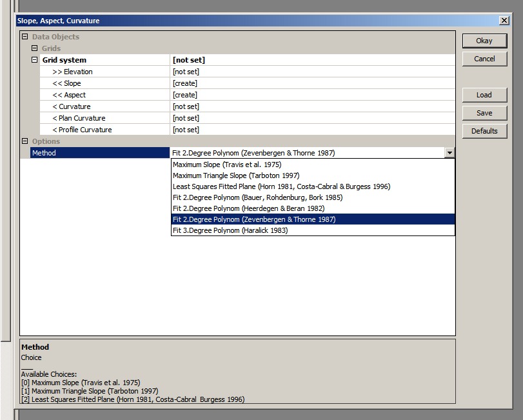Click the Data Objects heading text

pos(55,37)
